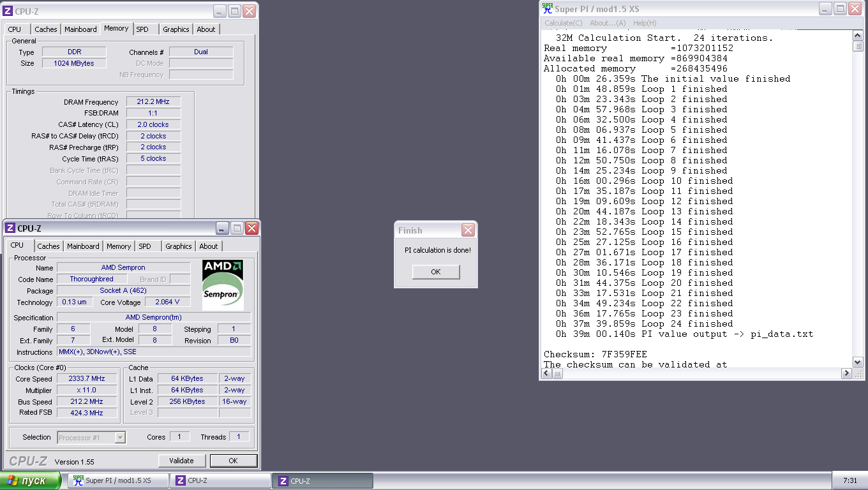Click the Core Speed value 2333.7 MHz

(87, 379)
